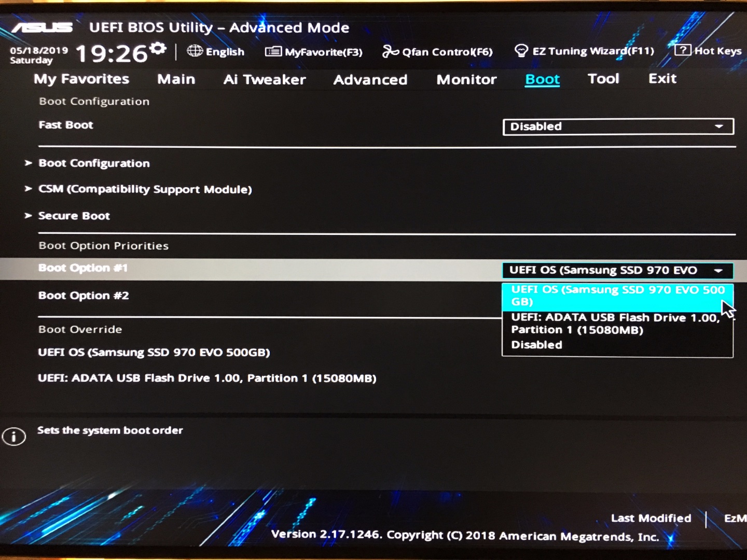Viewport: 747px width, 560px height.
Task: Choose Samsung SSD 970 EVO 500 GB option
Action: pos(617,296)
